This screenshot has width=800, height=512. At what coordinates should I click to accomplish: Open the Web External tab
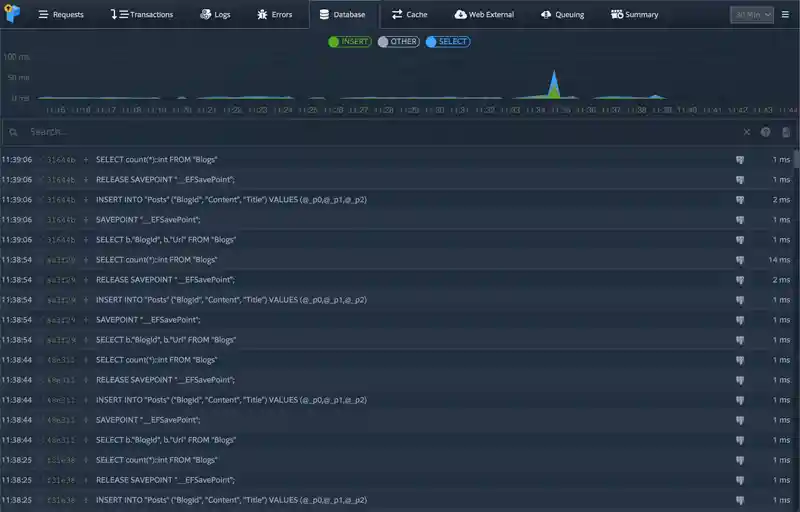click(x=484, y=15)
